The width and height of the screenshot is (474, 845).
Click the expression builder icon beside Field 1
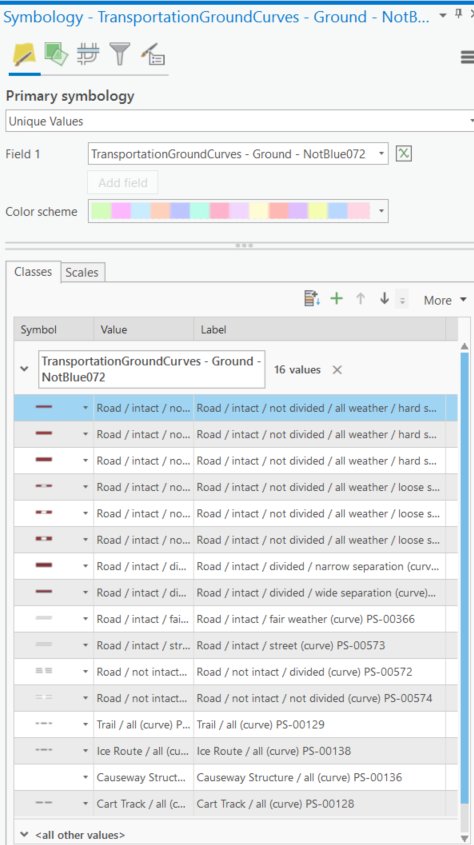404,154
